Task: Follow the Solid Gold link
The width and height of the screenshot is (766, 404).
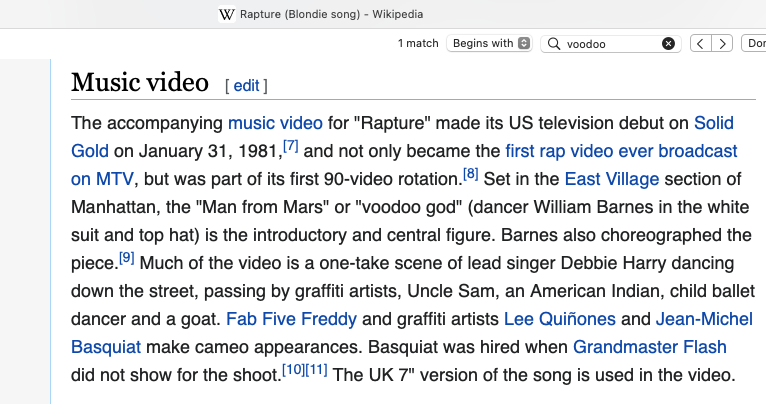Action: pyautogui.click(x=713, y=124)
